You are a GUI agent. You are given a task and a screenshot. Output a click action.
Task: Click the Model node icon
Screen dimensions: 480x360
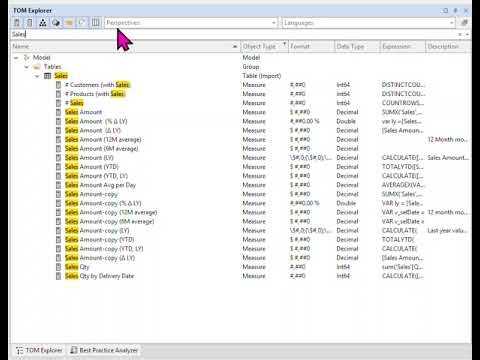pyautogui.click(x=27, y=58)
